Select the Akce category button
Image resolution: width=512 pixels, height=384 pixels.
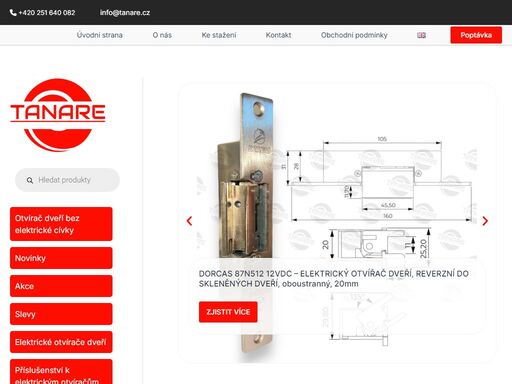point(61,286)
